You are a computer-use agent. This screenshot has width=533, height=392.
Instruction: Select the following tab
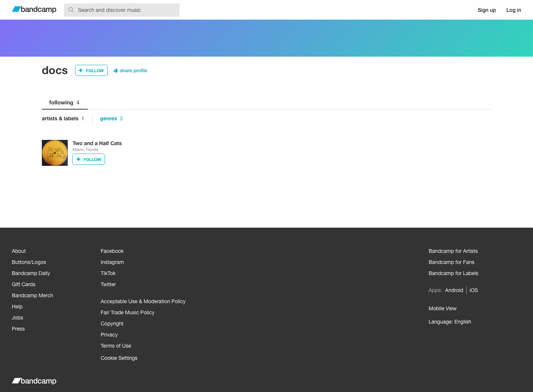tap(64, 103)
